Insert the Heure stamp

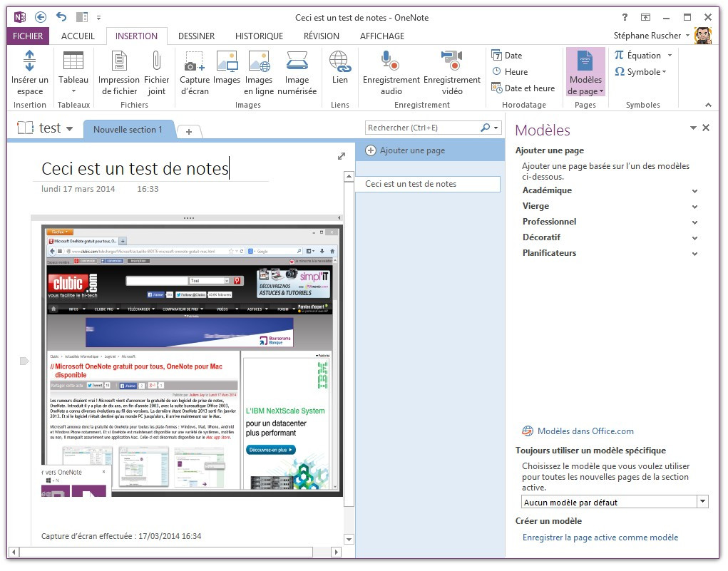(x=509, y=71)
